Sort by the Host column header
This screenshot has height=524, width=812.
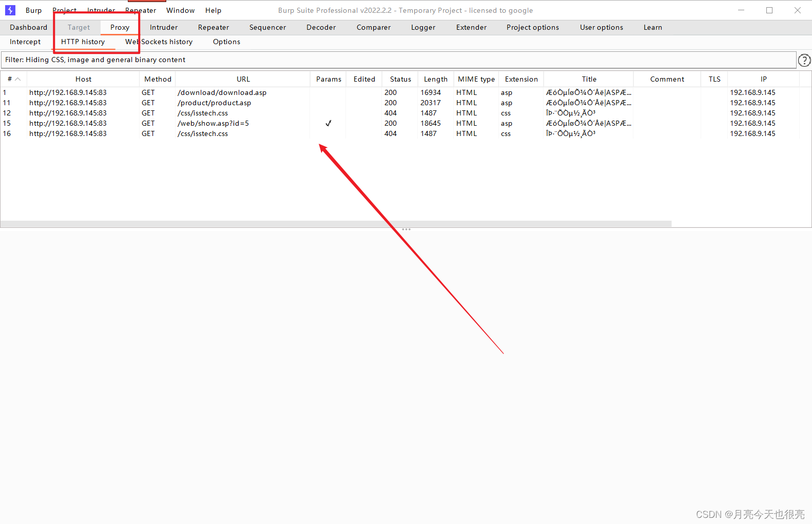83,79
